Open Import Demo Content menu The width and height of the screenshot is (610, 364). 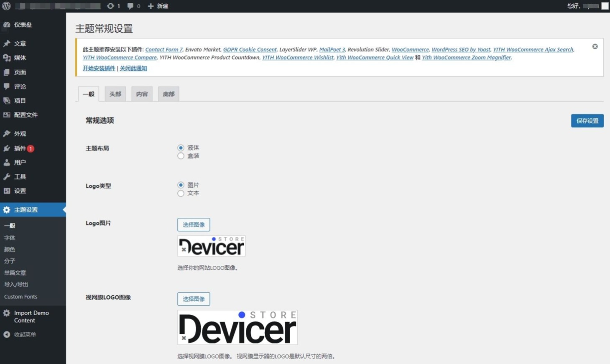[33, 317]
